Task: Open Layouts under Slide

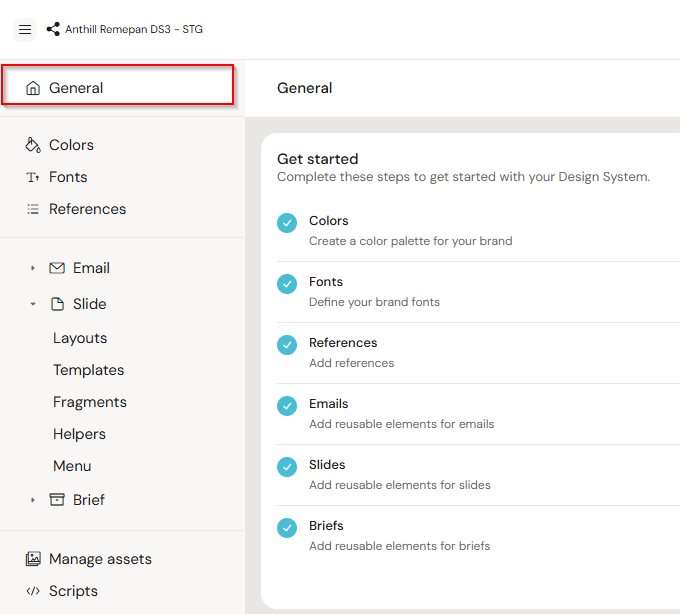Action: coord(80,338)
